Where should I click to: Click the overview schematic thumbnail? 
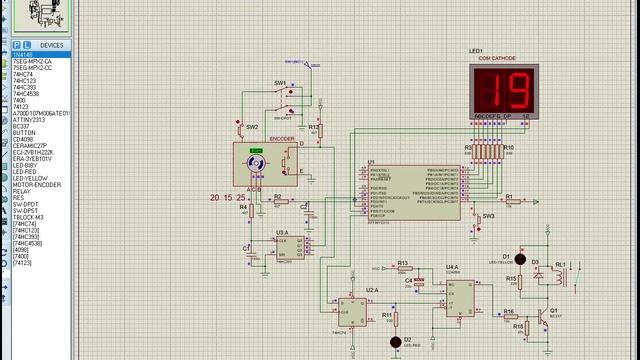(x=42, y=16)
